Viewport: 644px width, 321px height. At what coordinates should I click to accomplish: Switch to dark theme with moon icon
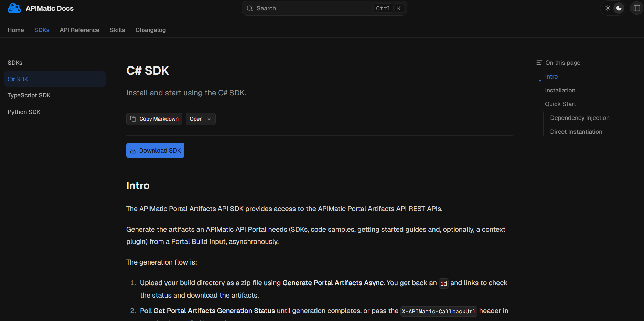pos(619,8)
